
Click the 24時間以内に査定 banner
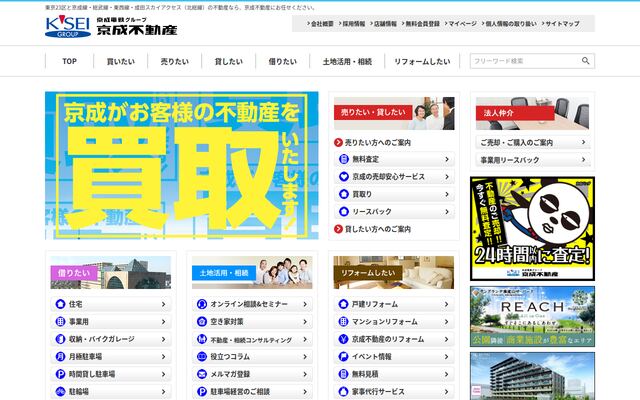pos(532,229)
